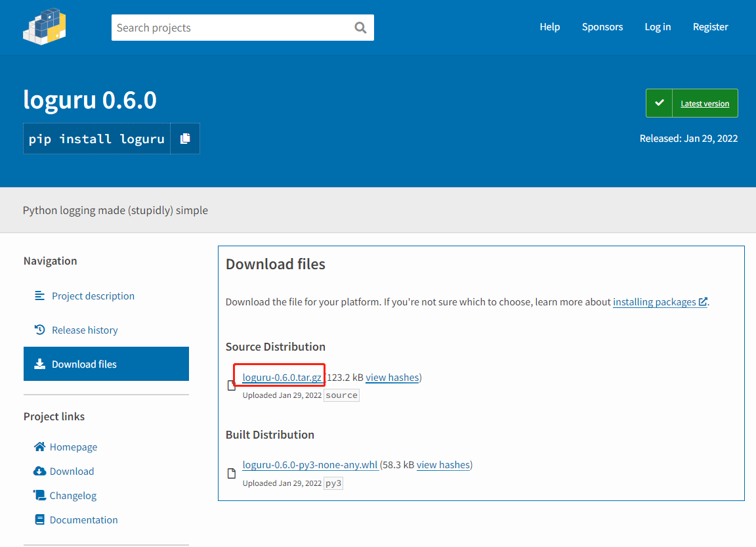Click the PyPI logo

(x=45, y=26)
